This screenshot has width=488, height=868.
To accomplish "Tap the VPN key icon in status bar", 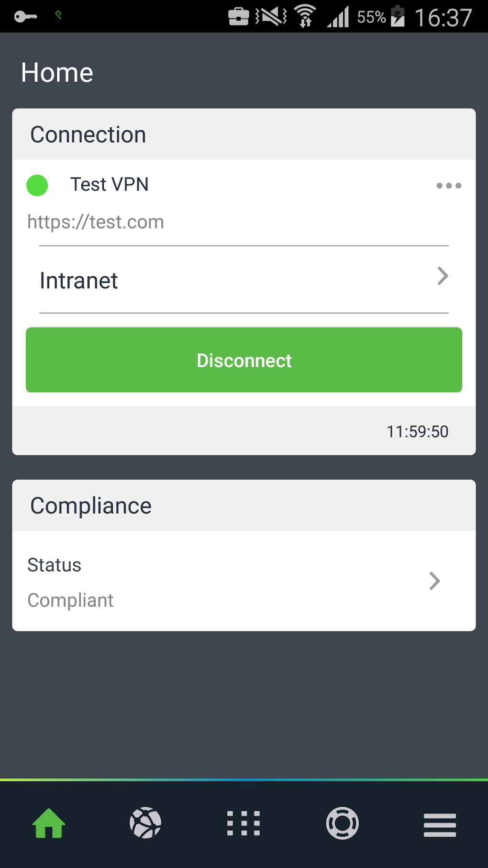I will (26, 17).
